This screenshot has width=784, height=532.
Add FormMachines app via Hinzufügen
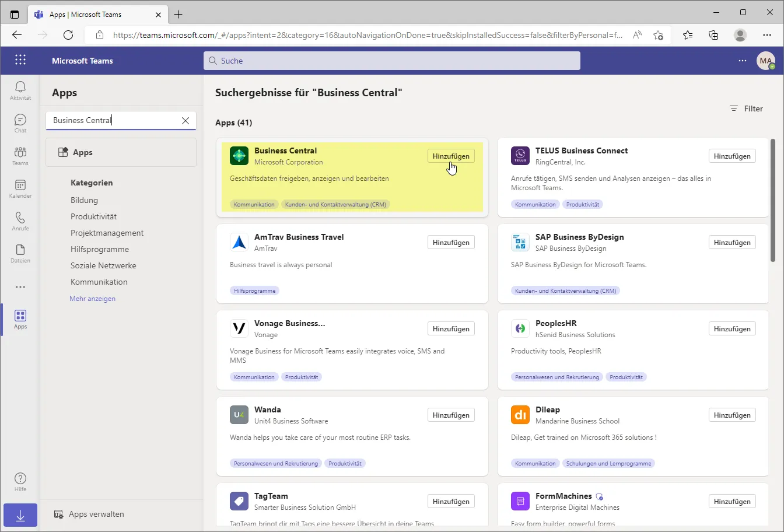click(732, 501)
